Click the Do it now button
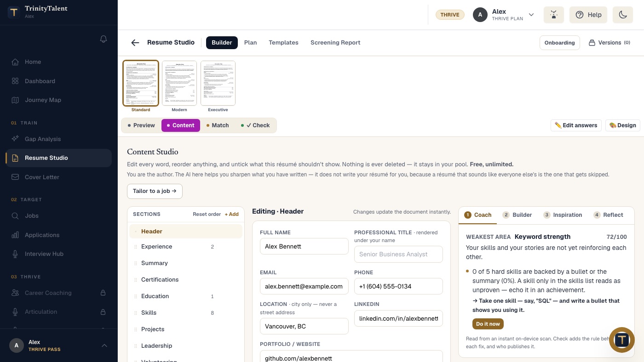This screenshot has width=644, height=362. [488, 324]
